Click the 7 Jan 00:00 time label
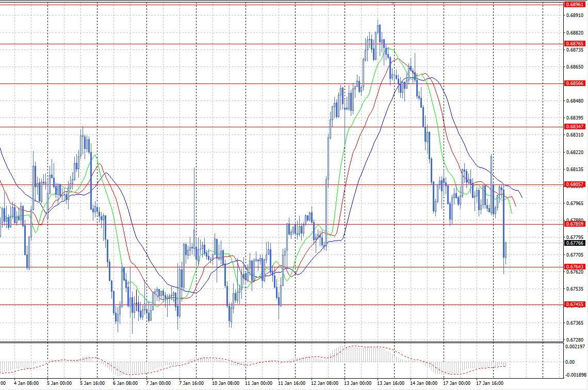 [x=158, y=383]
